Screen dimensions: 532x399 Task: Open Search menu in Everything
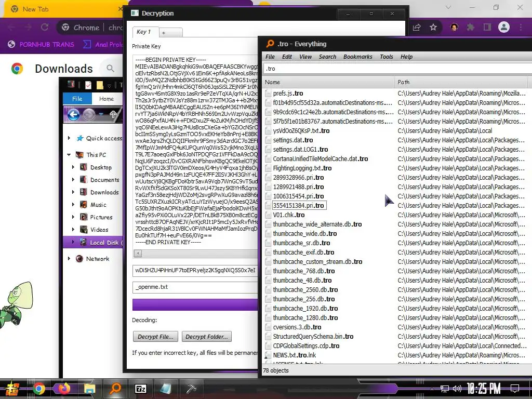point(327,57)
